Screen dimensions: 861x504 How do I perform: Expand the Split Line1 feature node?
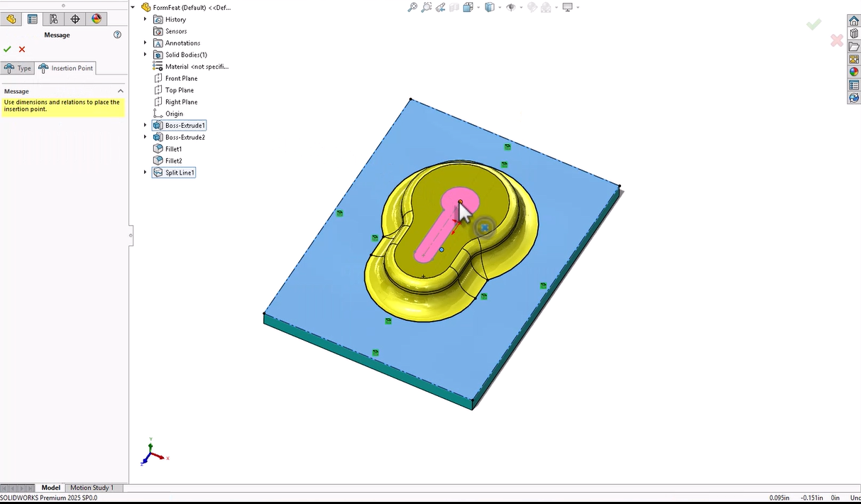[x=146, y=172]
